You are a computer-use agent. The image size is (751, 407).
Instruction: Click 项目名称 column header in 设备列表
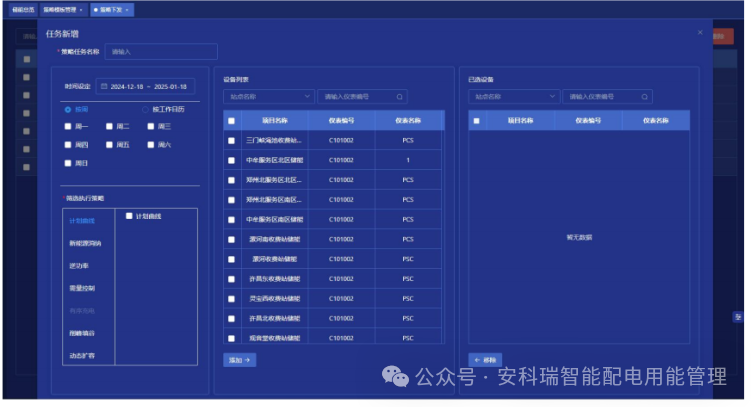coord(275,121)
